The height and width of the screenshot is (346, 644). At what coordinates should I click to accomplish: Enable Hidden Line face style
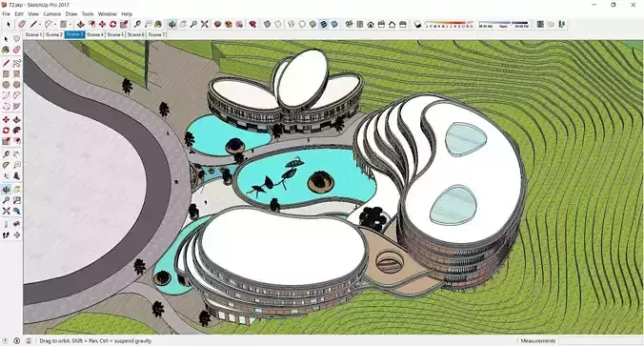coord(302,24)
